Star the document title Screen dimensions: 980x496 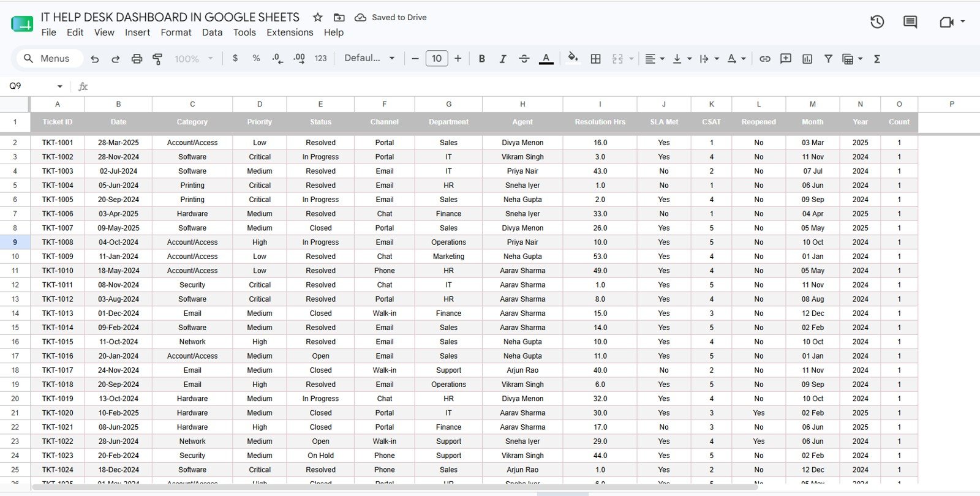click(x=317, y=17)
